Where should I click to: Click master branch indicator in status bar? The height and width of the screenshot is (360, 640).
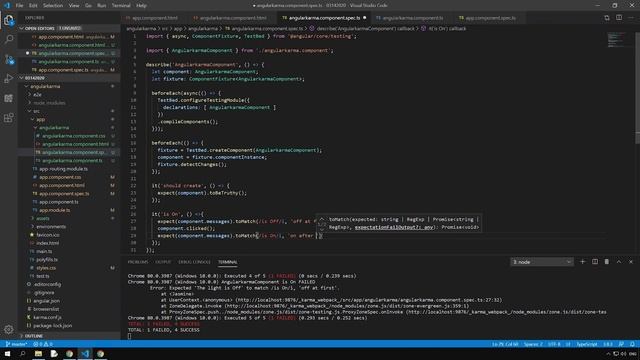[x=16, y=344]
